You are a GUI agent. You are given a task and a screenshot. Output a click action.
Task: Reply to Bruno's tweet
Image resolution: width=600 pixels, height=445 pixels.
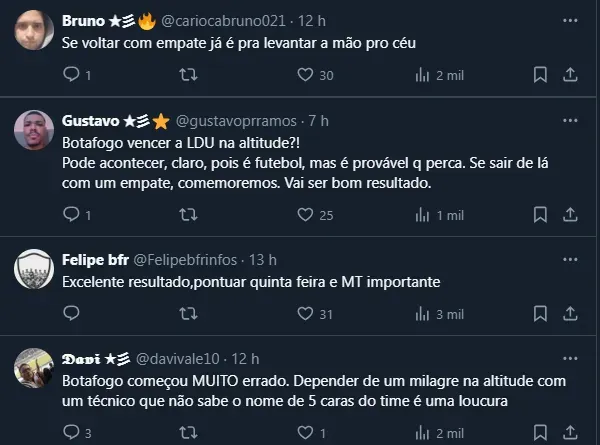[x=70, y=75]
